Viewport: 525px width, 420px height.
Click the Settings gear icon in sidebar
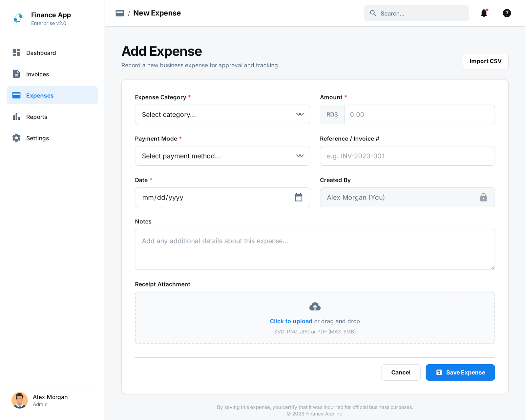coord(16,138)
